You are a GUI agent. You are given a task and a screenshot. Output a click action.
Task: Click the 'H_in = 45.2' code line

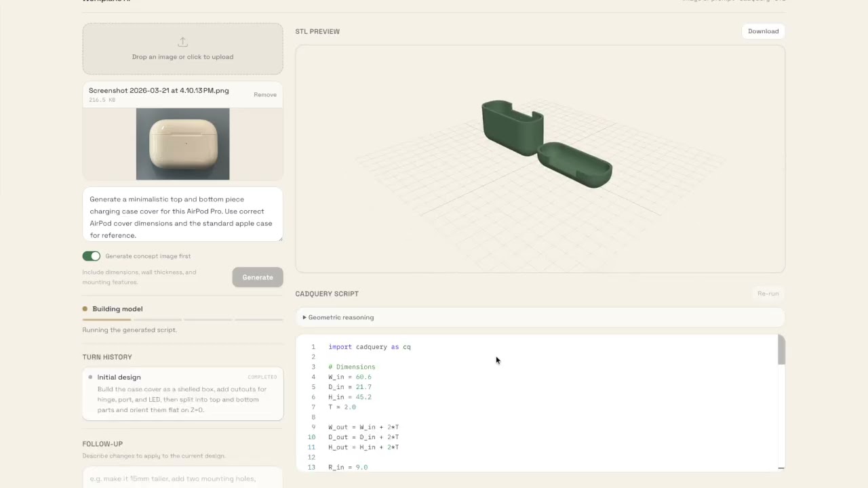point(350,397)
